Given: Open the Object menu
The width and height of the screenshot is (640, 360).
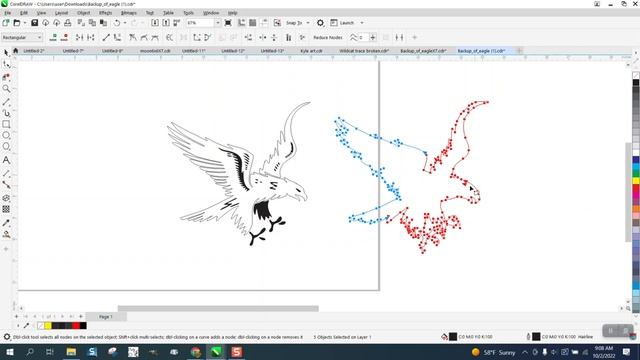Looking at the screenshot, I should point(84,13).
